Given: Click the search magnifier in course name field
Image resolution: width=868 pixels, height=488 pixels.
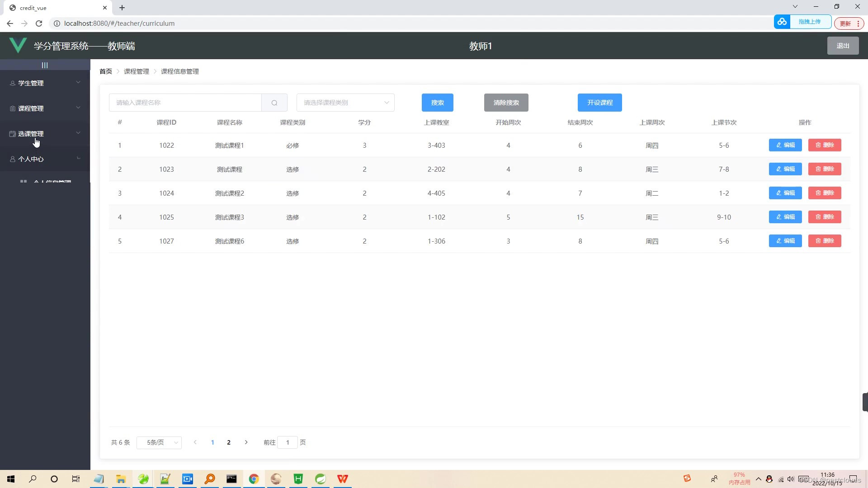Looking at the screenshot, I should click(x=274, y=103).
